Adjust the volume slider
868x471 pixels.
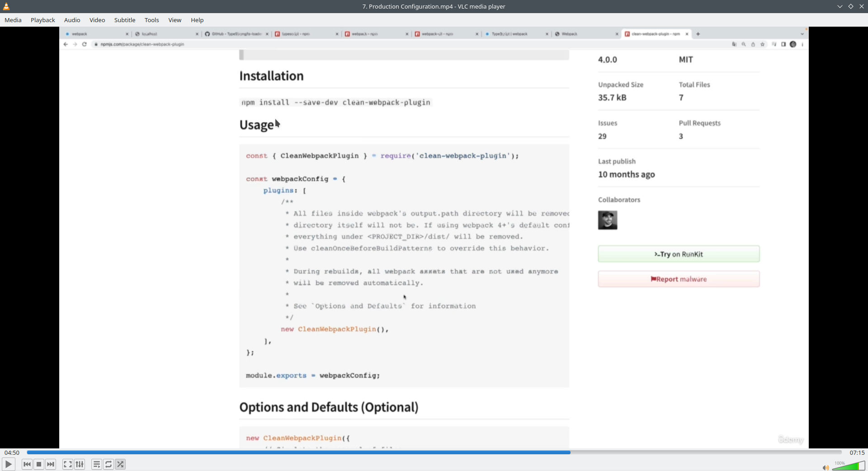tap(849, 466)
